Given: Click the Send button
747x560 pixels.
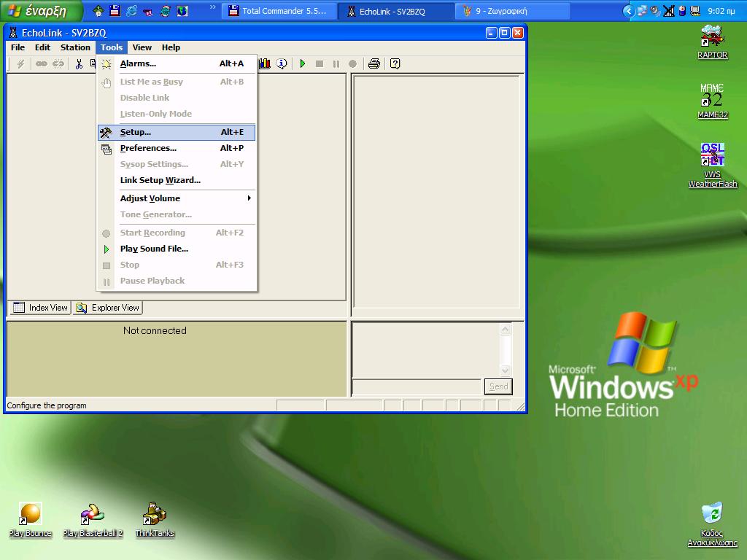Looking at the screenshot, I should pyautogui.click(x=498, y=386).
